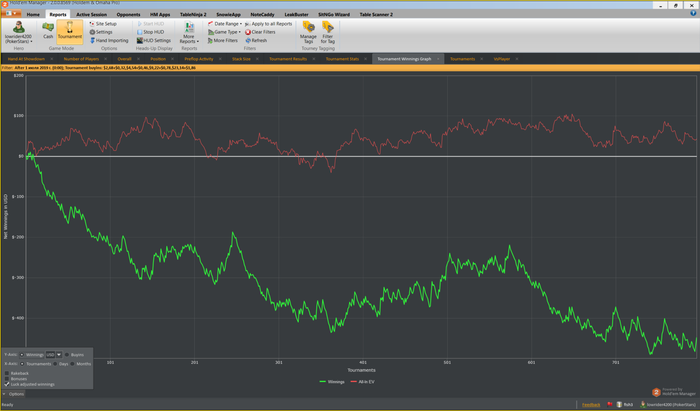Close the Position report tab

172,59
